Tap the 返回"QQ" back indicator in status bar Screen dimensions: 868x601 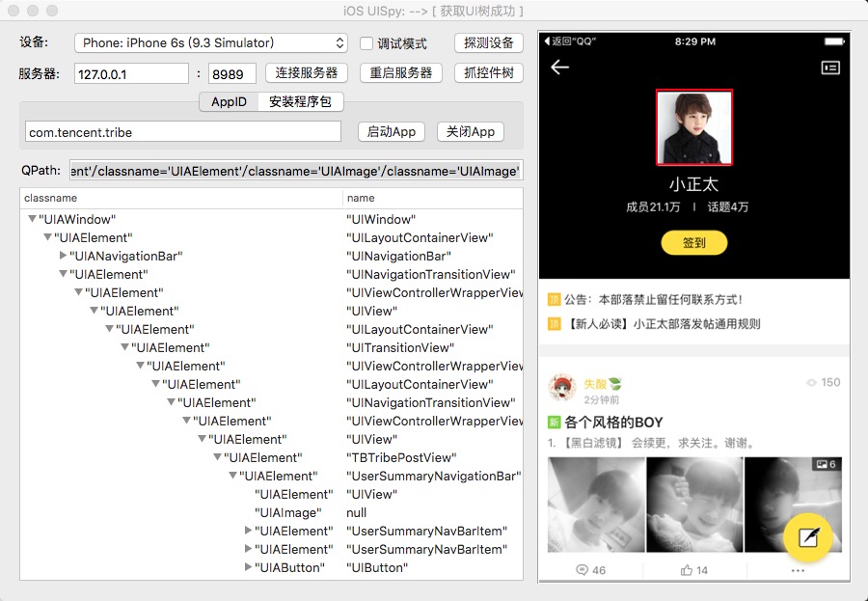point(570,41)
